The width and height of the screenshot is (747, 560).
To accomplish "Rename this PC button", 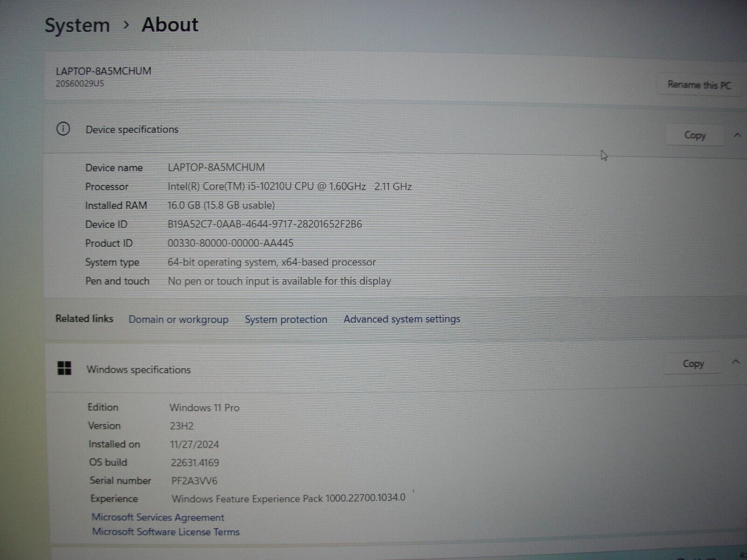I will (699, 85).
